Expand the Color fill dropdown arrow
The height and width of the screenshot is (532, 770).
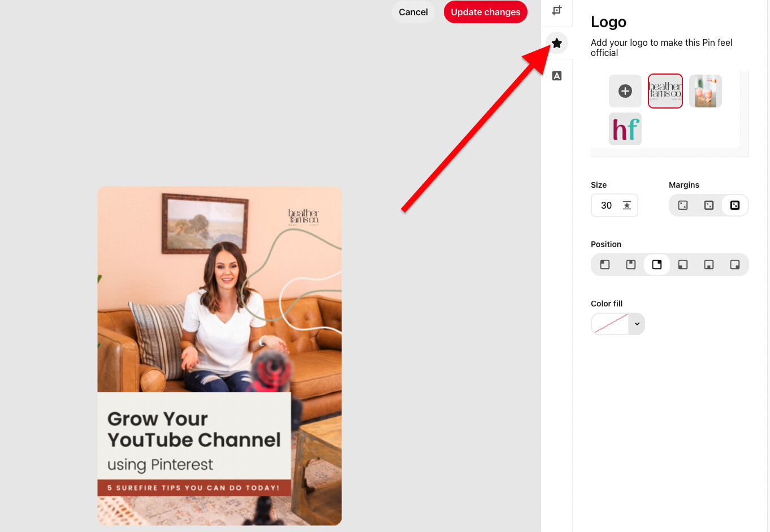637,324
